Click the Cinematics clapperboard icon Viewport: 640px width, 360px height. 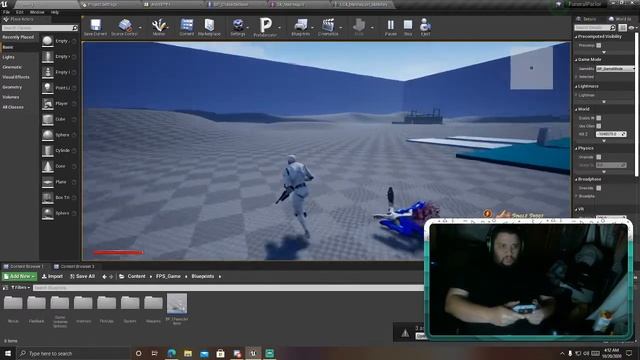pos(328,25)
